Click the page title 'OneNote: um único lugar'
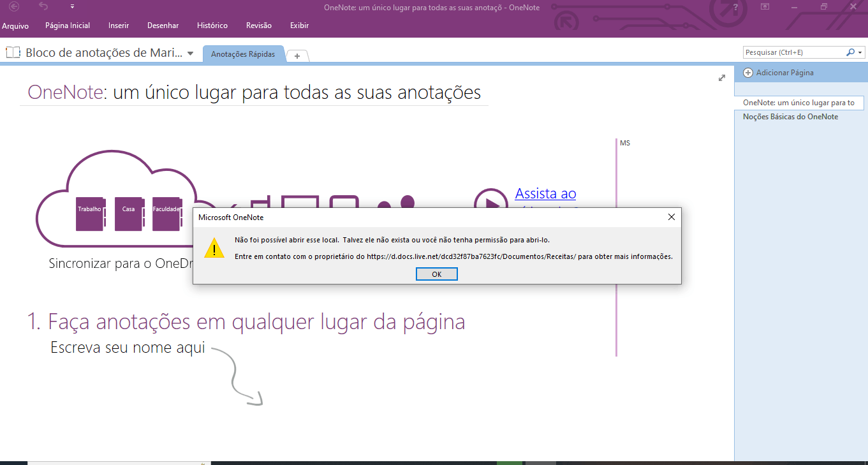Screen dimensions: 868x465 (254, 92)
